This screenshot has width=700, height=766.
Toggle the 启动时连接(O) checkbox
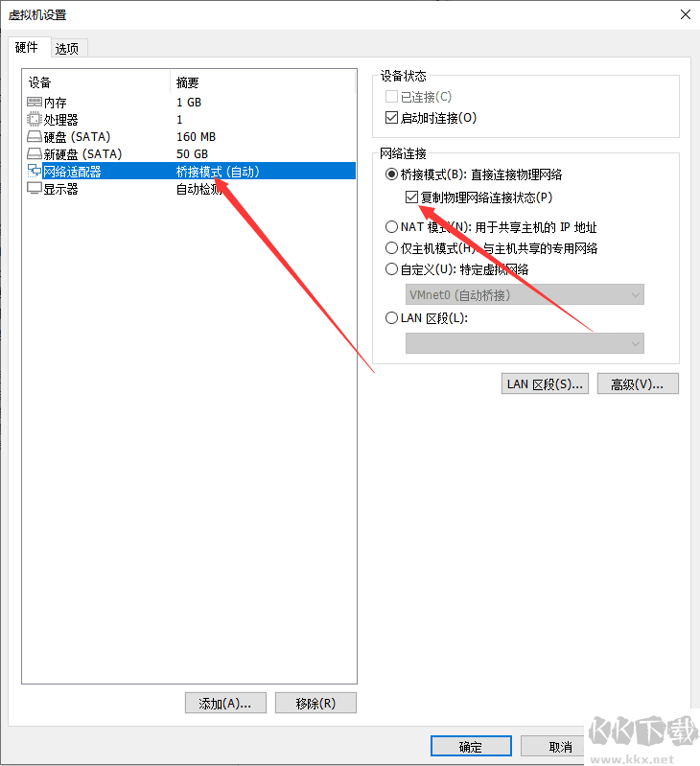click(x=391, y=118)
